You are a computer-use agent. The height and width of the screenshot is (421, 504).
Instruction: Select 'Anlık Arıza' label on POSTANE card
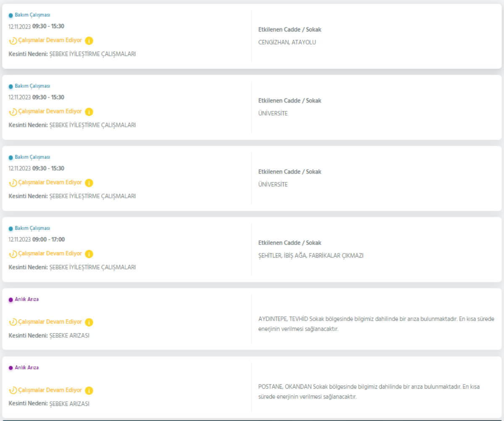point(27,368)
